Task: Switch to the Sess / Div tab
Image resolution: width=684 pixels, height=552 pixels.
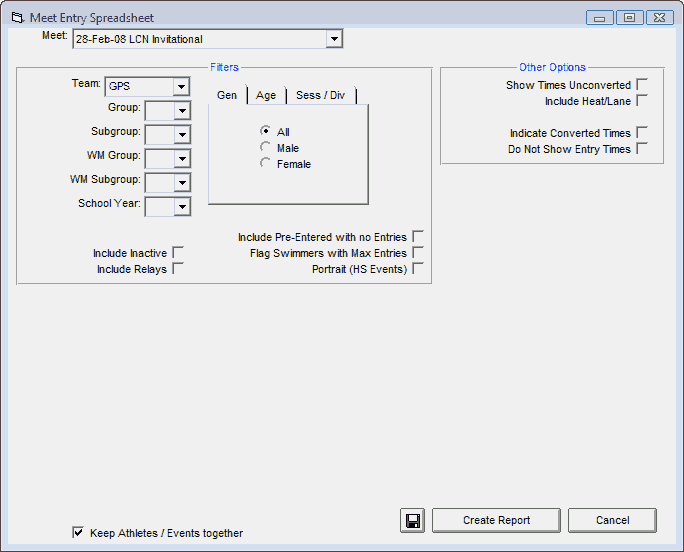Action: pyautogui.click(x=321, y=95)
